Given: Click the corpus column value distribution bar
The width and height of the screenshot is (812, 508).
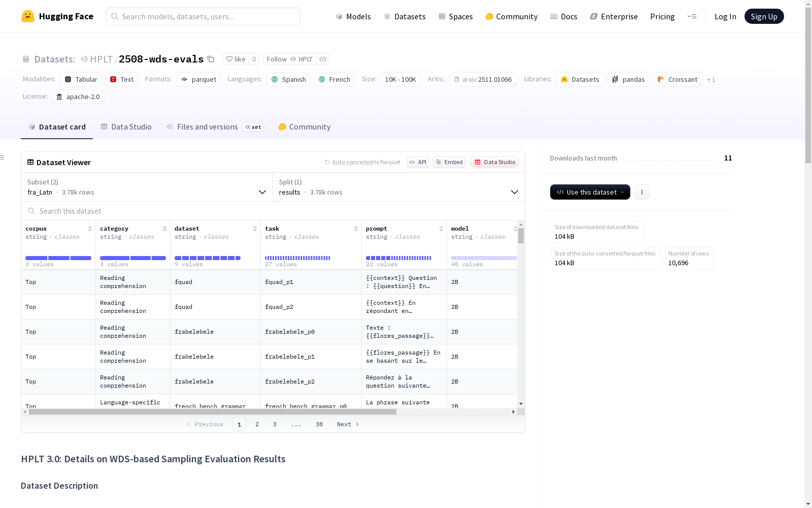Looking at the screenshot, I should (58, 258).
